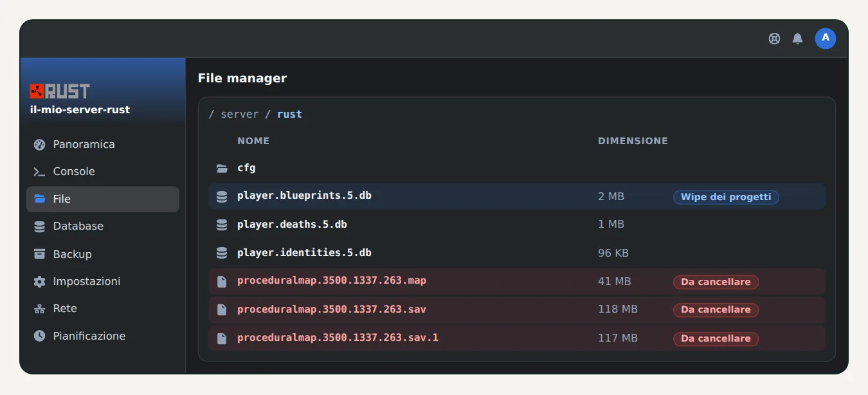868x395 pixels.
Task: Click the file icon beside proceduralmap.3500.1337.263.sav.1
Action: click(x=222, y=338)
